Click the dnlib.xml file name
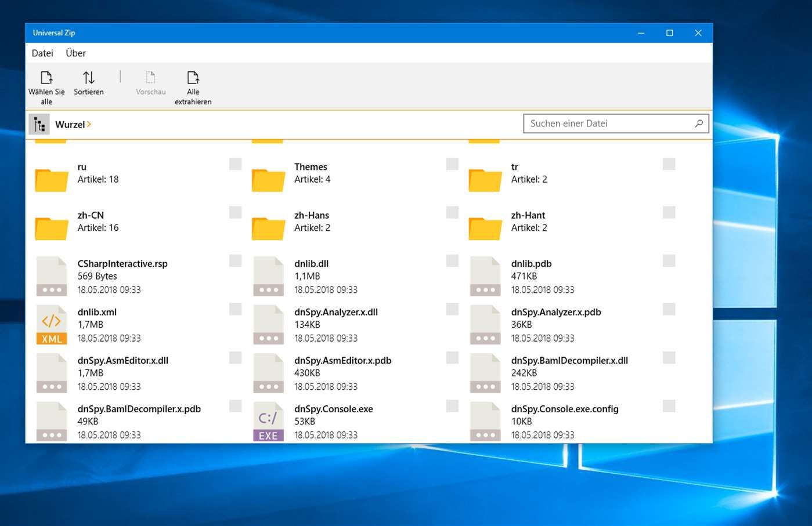812x526 pixels. pyautogui.click(x=98, y=312)
